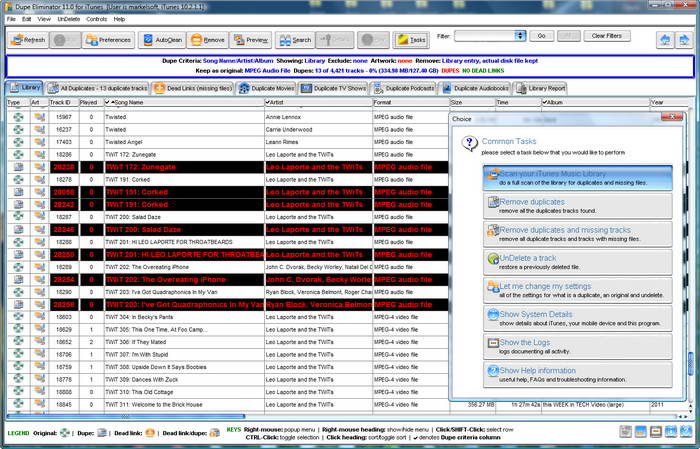Choose Let me change my settings task
The height and width of the screenshot is (449, 700).
[578, 290]
